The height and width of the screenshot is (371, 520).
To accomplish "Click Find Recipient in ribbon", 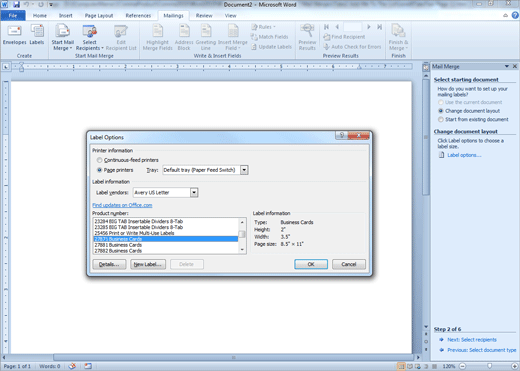I will (x=344, y=37).
